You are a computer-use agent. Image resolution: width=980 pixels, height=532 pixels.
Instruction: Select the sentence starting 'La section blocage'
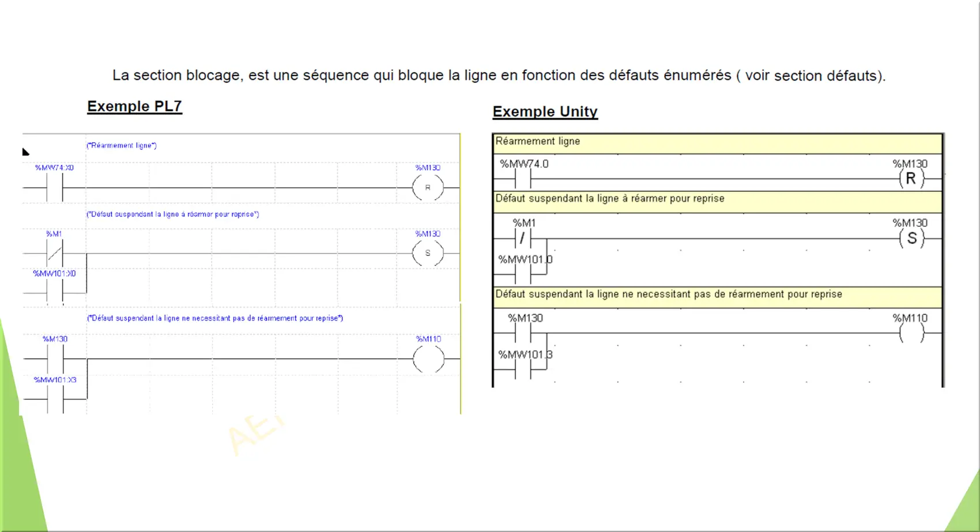tap(499, 76)
